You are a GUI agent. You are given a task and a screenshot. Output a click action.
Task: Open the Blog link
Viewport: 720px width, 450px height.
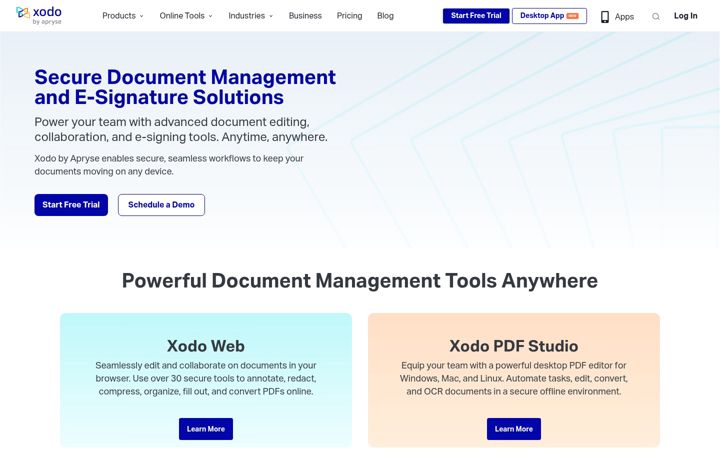pyautogui.click(x=385, y=16)
